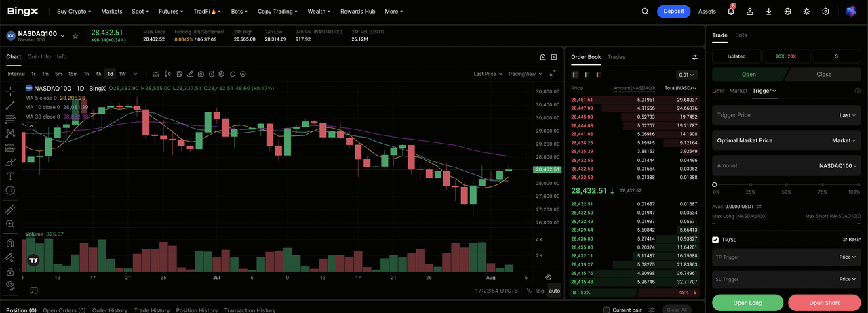The image size is (868, 313).
Task: Click the Deposit button
Action: (673, 12)
